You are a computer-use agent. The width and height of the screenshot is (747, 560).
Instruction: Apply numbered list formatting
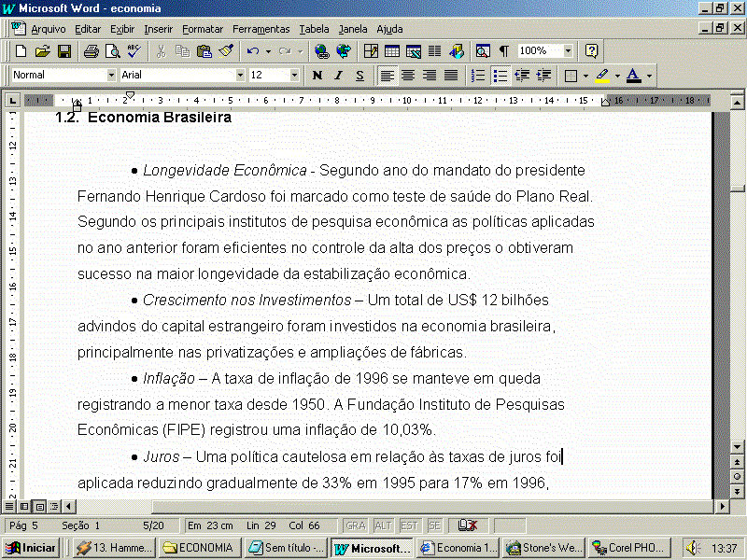pos(478,76)
